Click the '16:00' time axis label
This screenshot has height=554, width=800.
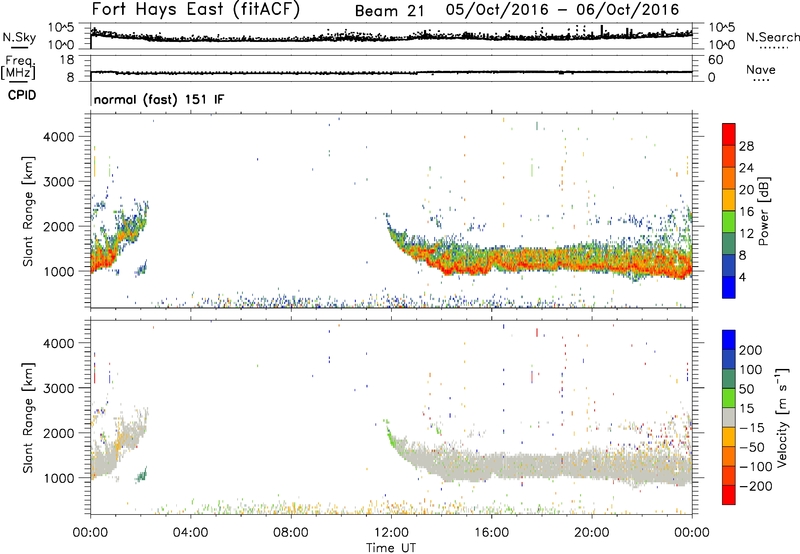point(491,533)
